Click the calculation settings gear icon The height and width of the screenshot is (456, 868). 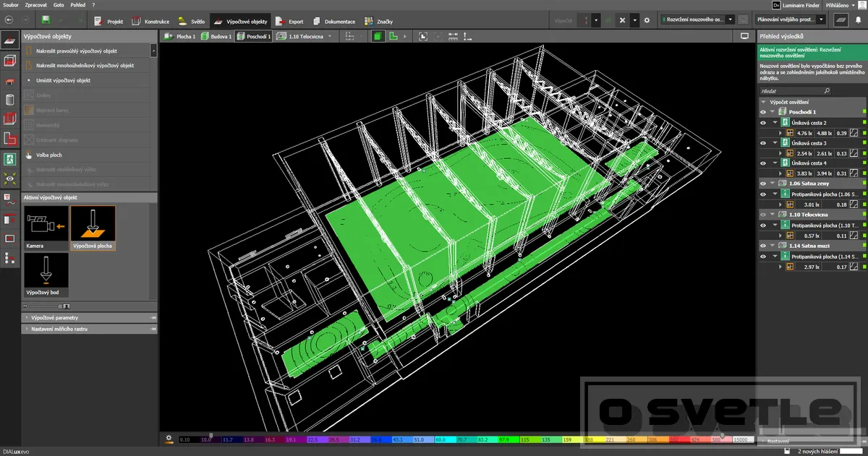[647, 21]
